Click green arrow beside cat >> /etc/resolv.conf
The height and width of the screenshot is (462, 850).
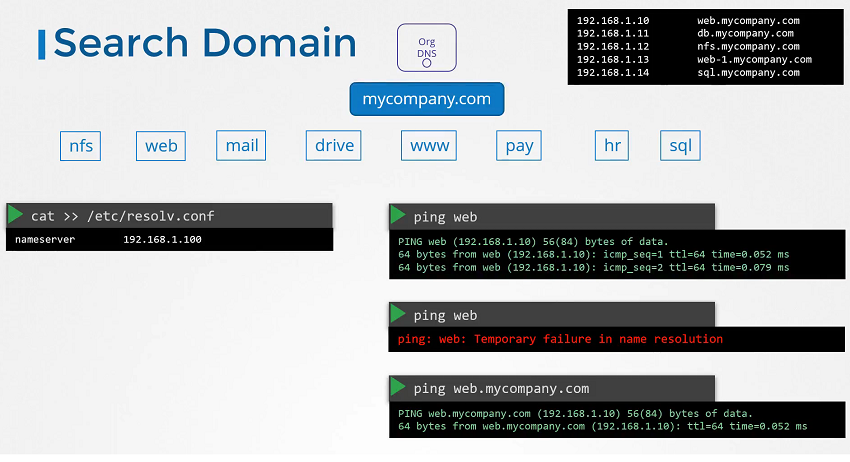[x=15, y=215]
